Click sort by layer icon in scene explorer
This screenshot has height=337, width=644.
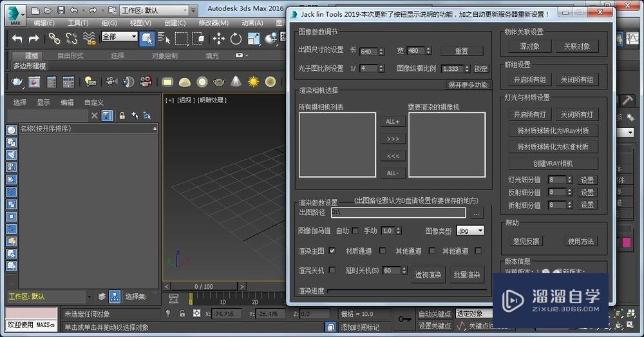102,296
